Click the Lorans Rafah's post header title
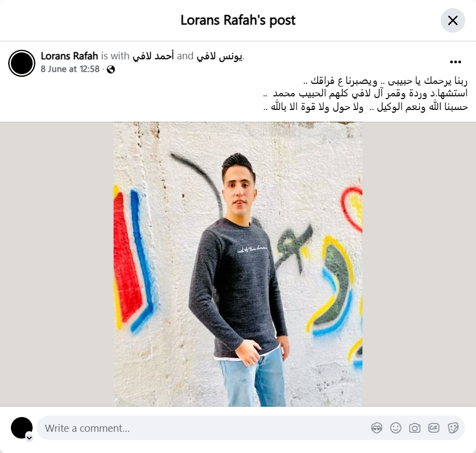Screen dimensions: 476x453 click(x=238, y=20)
